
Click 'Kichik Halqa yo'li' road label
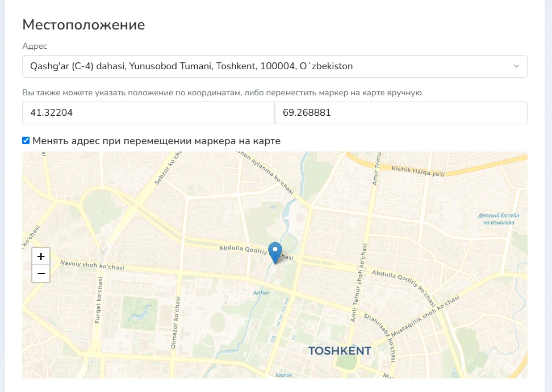point(418,171)
